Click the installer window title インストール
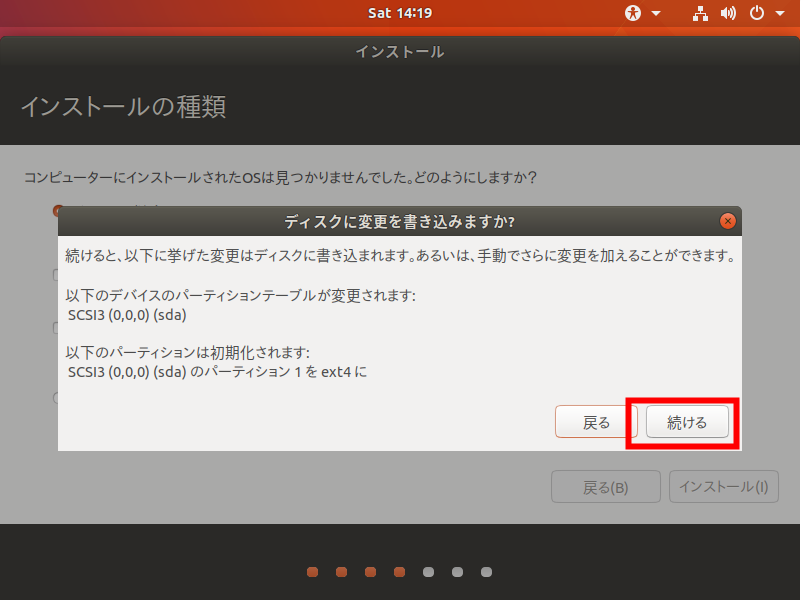 point(399,52)
